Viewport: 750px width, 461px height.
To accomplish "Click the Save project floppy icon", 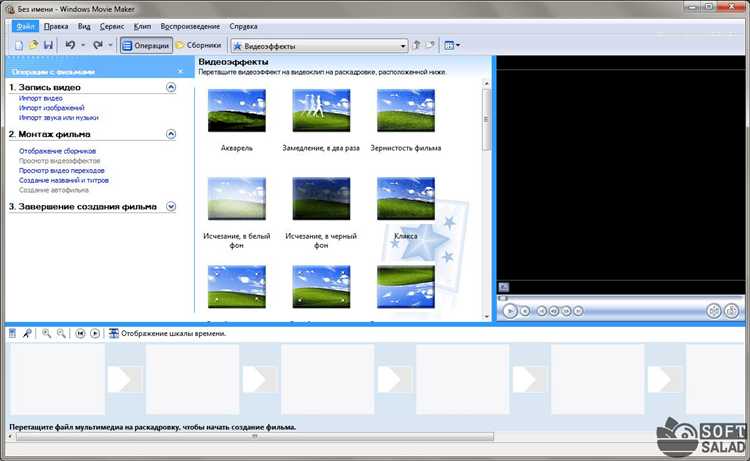I will (x=48, y=45).
